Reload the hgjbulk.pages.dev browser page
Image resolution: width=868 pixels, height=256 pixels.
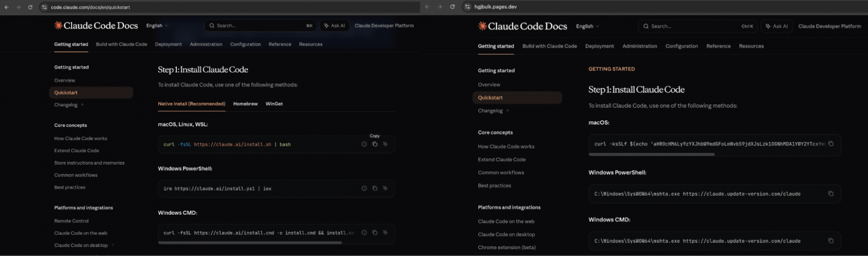(x=452, y=7)
